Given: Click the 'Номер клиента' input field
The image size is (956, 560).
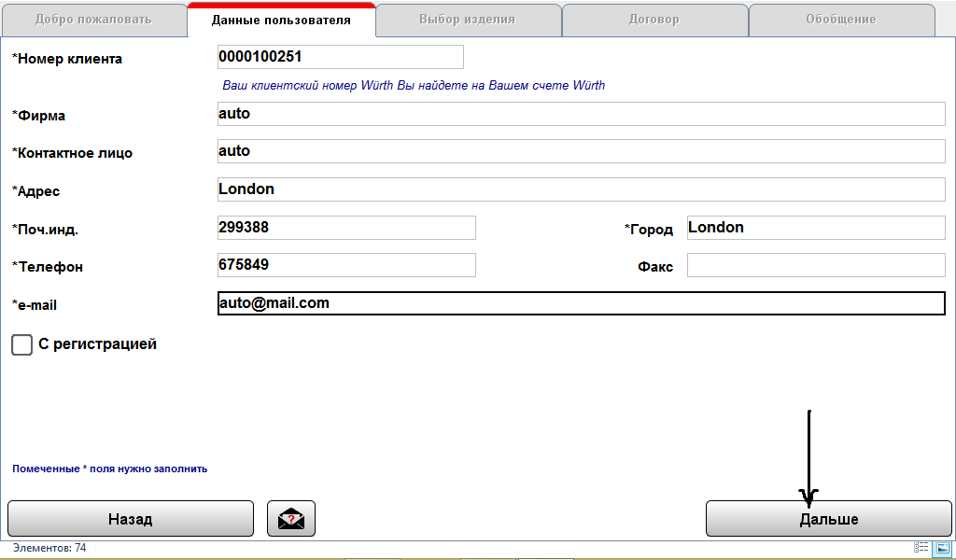Looking at the screenshot, I should tap(340, 57).
